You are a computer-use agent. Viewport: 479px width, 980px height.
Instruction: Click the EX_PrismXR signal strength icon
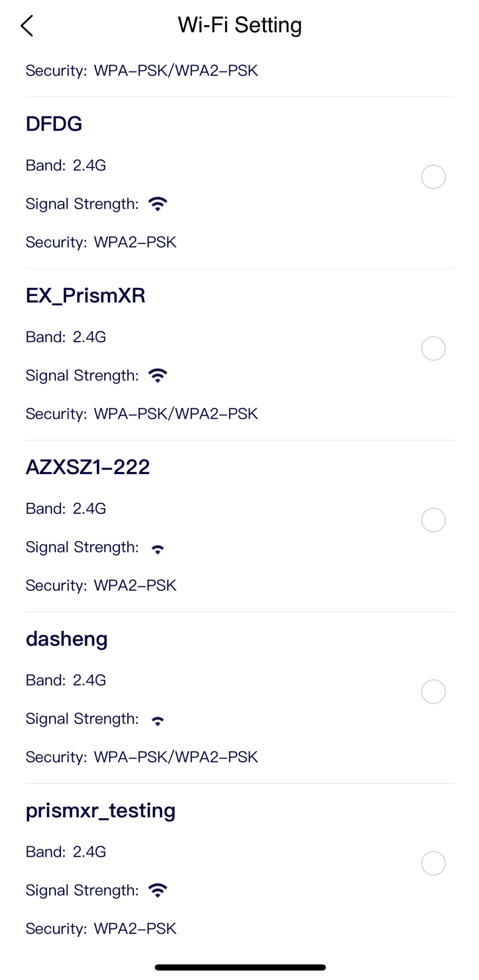[158, 375]
